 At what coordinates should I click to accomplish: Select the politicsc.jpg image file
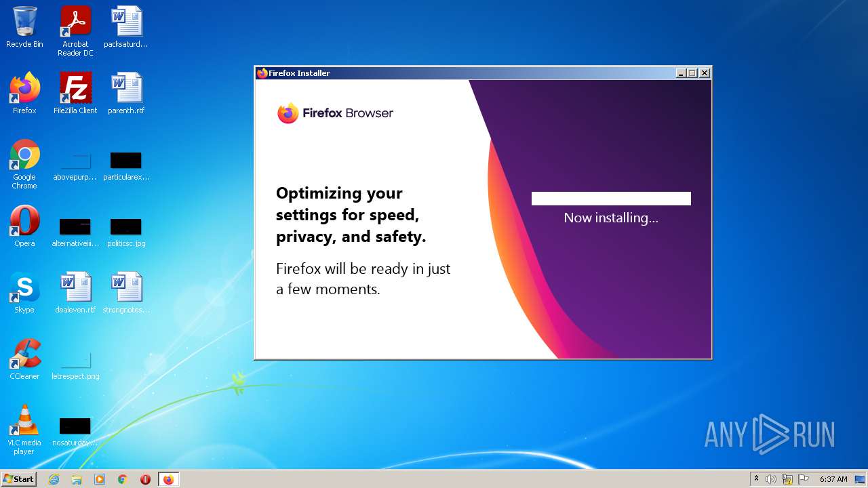coord(126,233)
